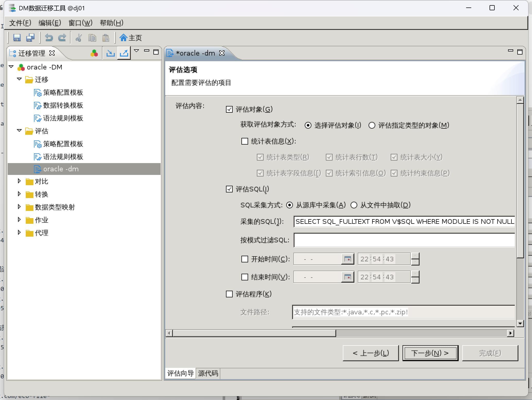Click the horizontal scrollbar right arrow
This screenshot has height=400, width=532.
pyautogui.click(x=510, y=333)
